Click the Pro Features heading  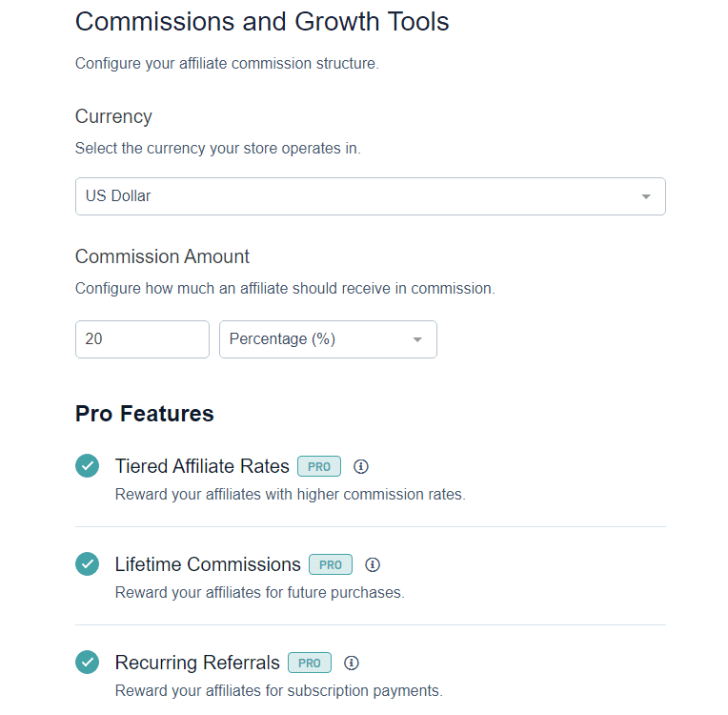pos(145,414)
